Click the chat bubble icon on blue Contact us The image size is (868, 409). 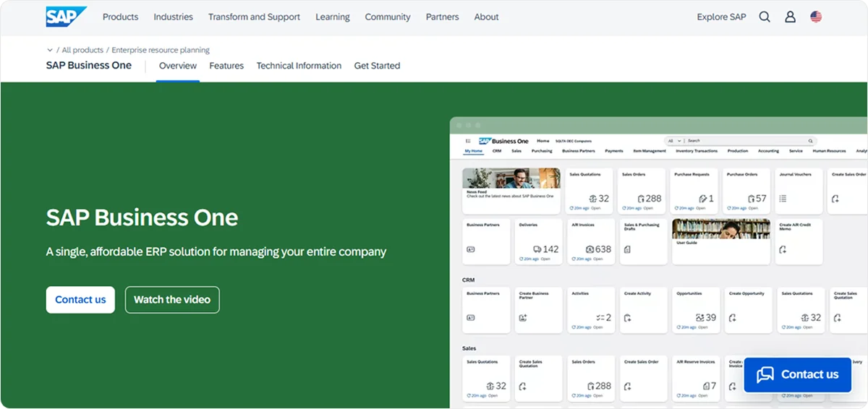[765, 374]
